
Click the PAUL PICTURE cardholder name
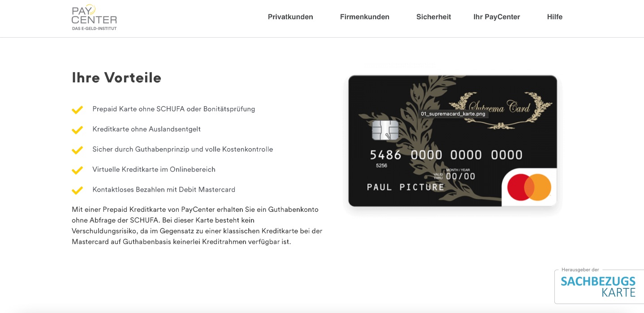(406, 187)
